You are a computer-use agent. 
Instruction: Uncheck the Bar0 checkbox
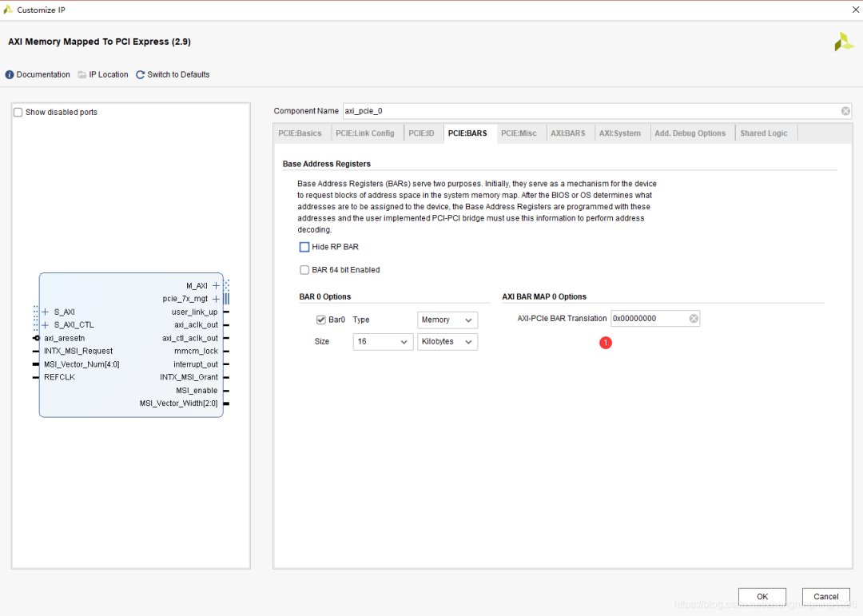pyautogui.click(x=321, y=320)
